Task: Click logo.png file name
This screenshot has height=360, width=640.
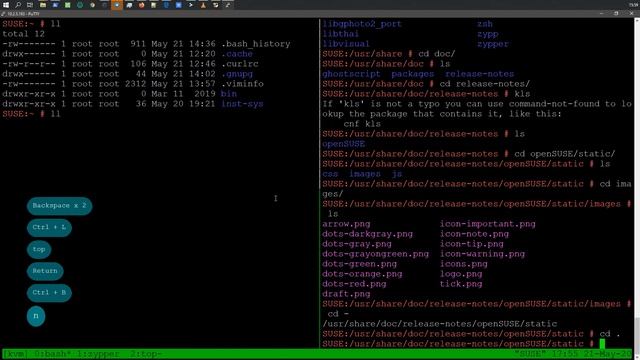Action: 461,274
